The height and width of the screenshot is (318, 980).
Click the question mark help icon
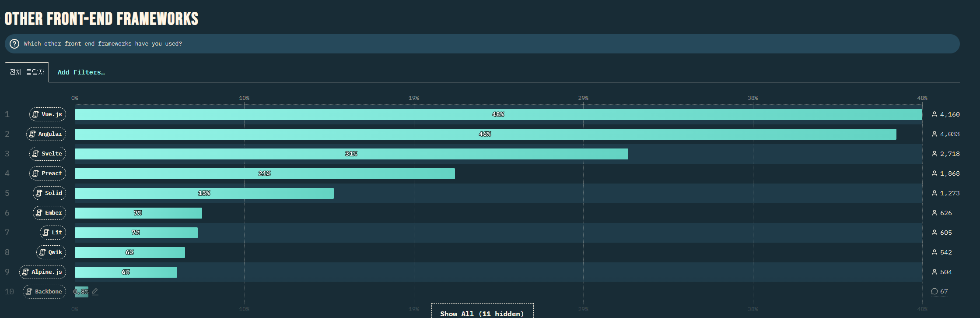pos(14,44)
